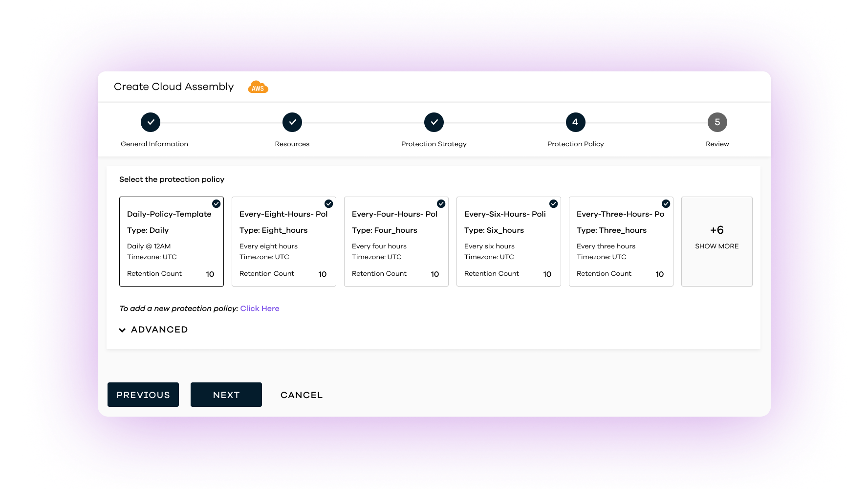Go to General Information step circle
Viewport: 868px width, 489px height.
[151, 122]
